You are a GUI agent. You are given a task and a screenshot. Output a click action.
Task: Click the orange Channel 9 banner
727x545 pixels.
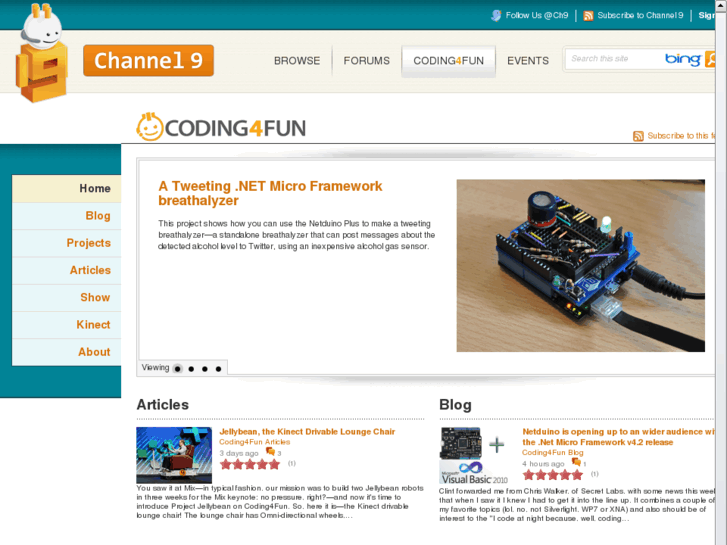click(148, 60)
